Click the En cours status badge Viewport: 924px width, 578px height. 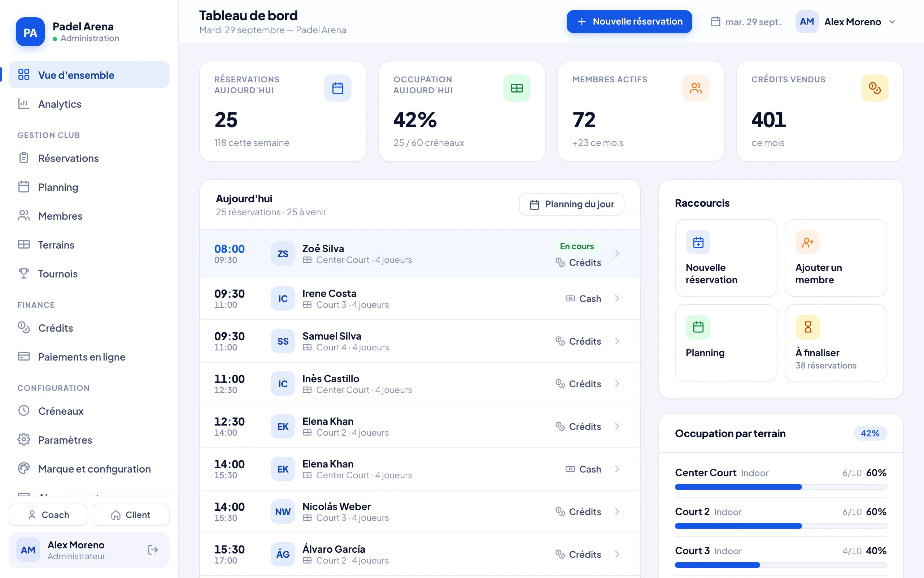point(576,246)
